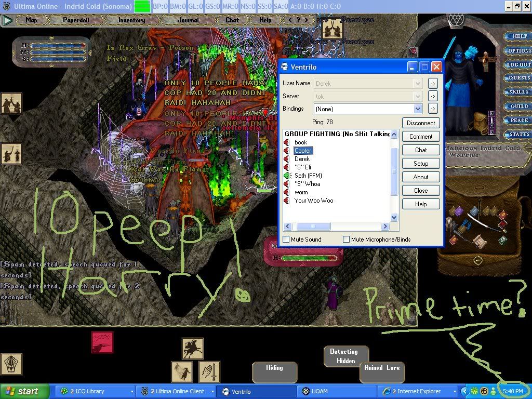Click the Hiding skill button
532x399 pixels.
click(274, 372)
